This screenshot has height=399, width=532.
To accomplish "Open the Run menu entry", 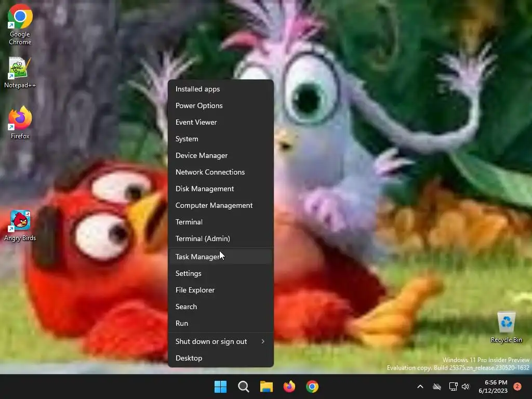I will click(x=220, y=323).
